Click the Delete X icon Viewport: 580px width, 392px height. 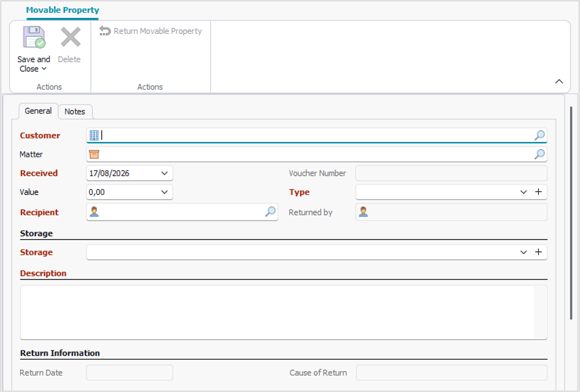(x=70, y=37)
